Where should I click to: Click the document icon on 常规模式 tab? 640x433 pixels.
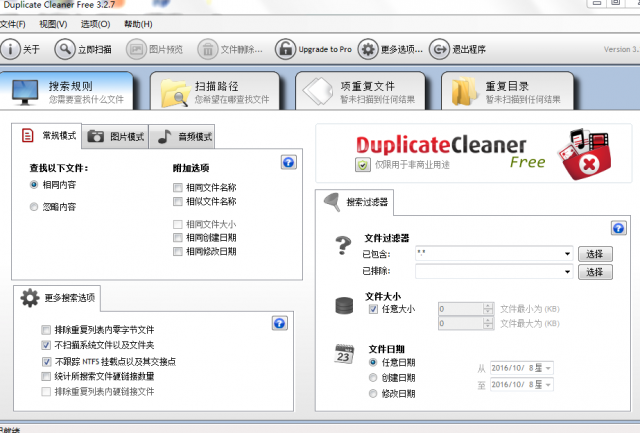click(x=27, y=135)
